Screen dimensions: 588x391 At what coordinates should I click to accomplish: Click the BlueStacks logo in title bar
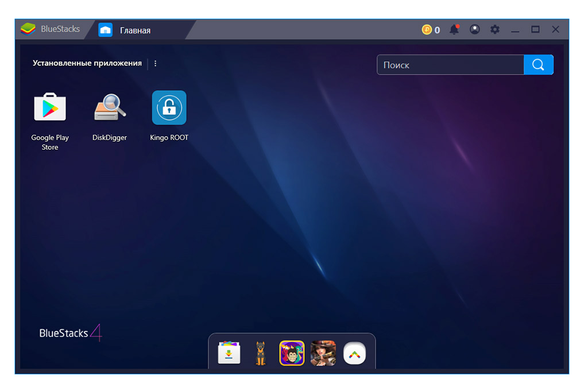28,29
